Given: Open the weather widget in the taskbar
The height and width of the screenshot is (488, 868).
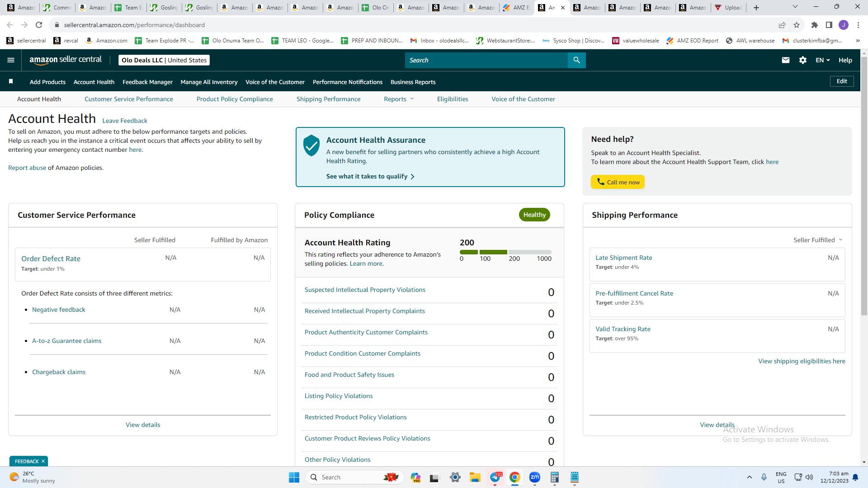Looking at the screenshot, I should [x=33, y=477].
